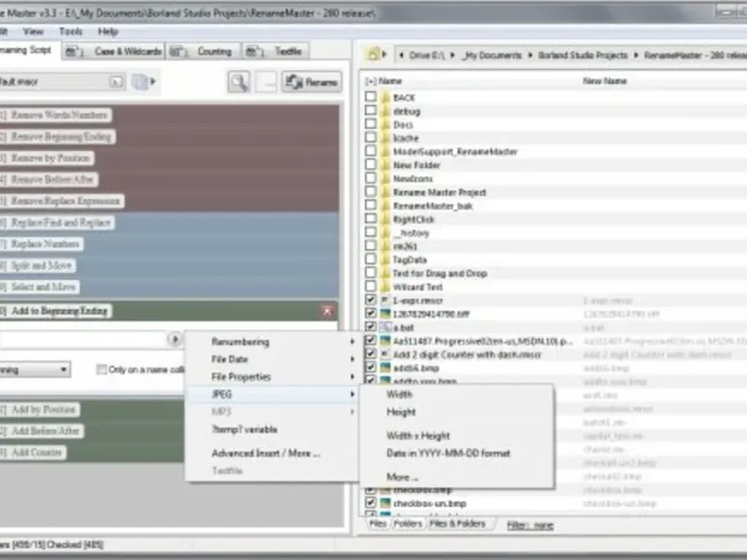The image size is (747, 560).
Task: Switch to the Case & Wildcards tab
Action: (x=114, y=51)
